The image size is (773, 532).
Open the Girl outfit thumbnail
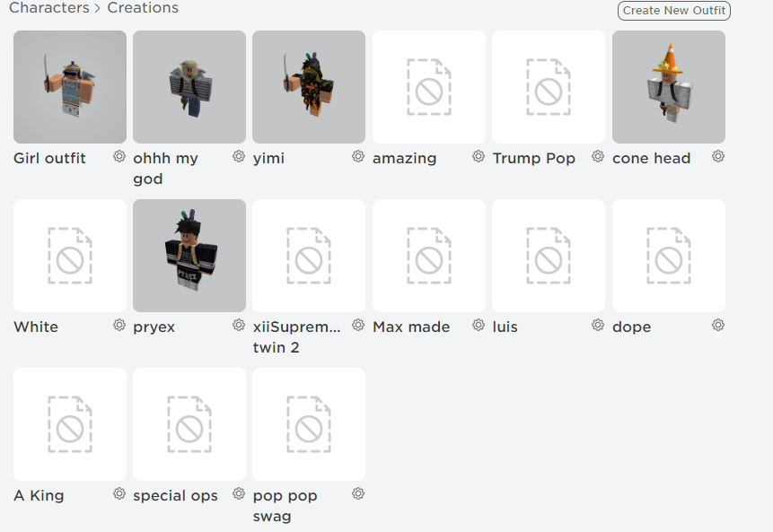69,87
